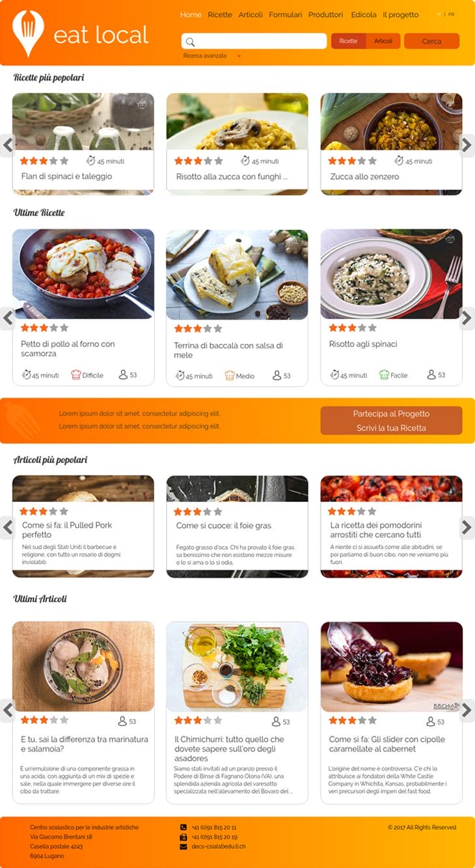This screenshot has width=475, height=868.
Task: Click people icon on Risotto agli spinaci card
Action: click(x=431, y=374)
